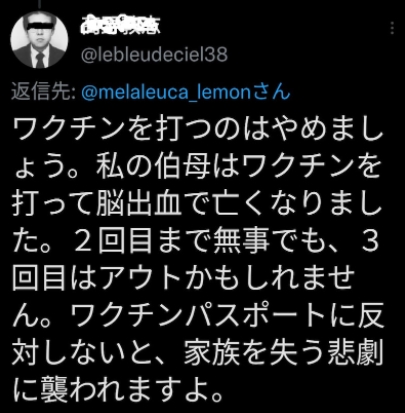Open tweet at line ワクチンを打つのはやめまし
Screen dimensions: 405x413
tap(198, 129)
